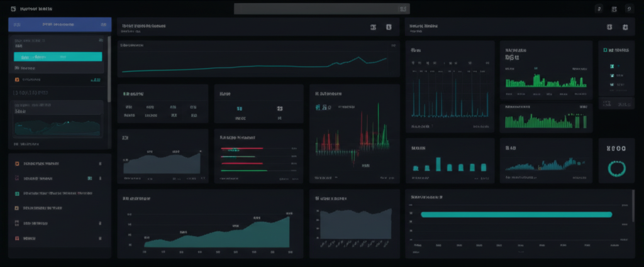Expand the first orange-icon item in lower sidebar list
The height and width of the screenshot is (267, 644).
tap(57, 163)
